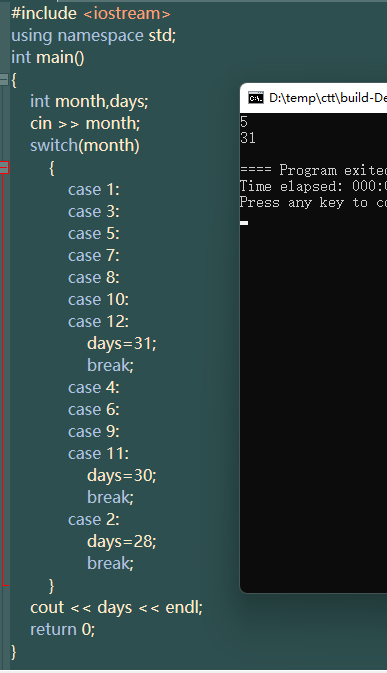Click the 'days=31;' assignment
The width and height of the screenshot is (387, 673).
coord(122,343)
